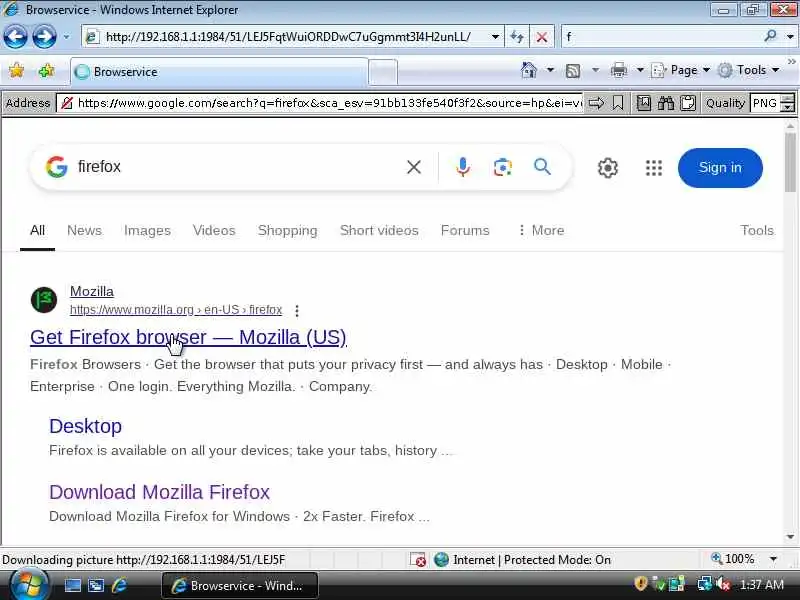Open Google quick settings gear

[x=608, y=168]
